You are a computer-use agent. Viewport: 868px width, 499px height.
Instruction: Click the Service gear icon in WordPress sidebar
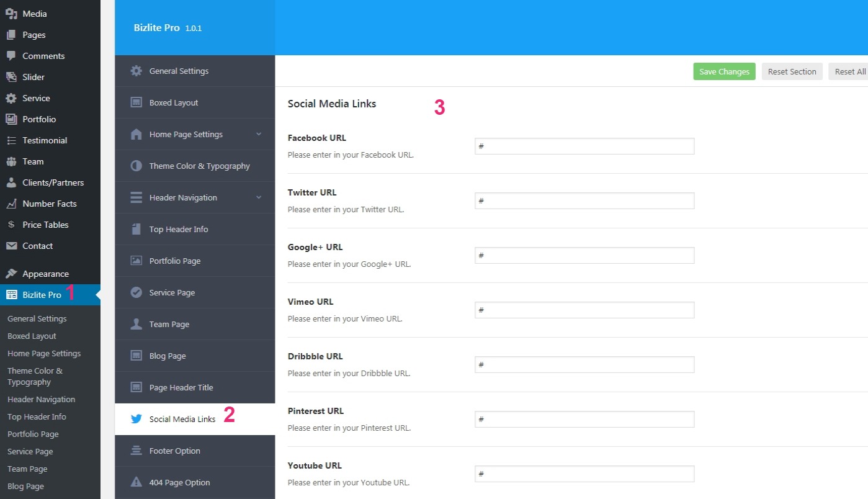[x=11, y=98]
